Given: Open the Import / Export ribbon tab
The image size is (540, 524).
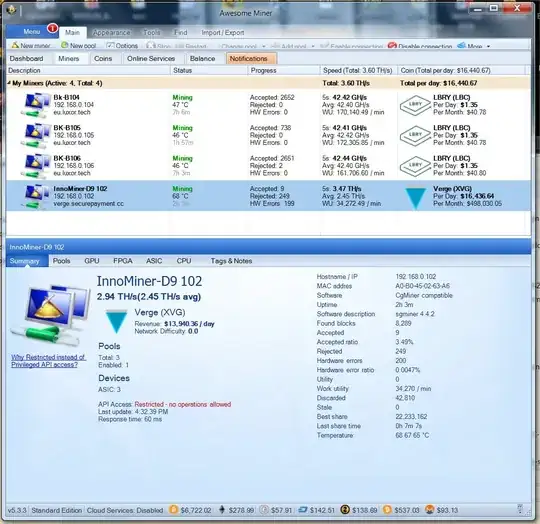Looking at the screenshot, I should (x=222, y=33).
